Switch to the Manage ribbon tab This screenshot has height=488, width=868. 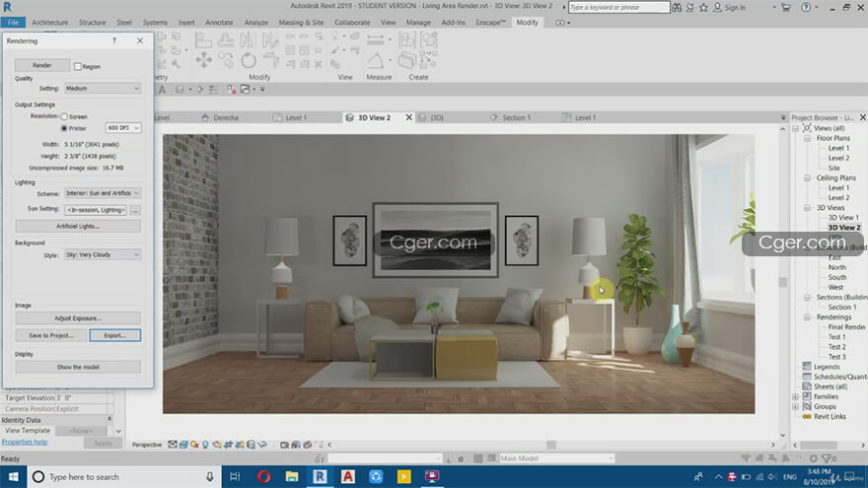(x=418, y=23)
